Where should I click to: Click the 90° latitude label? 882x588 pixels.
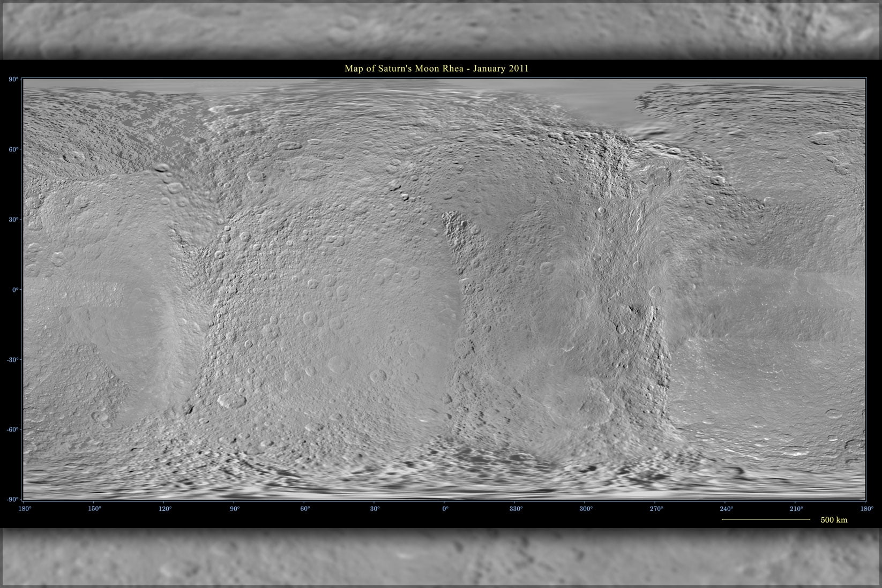[15, 79]
